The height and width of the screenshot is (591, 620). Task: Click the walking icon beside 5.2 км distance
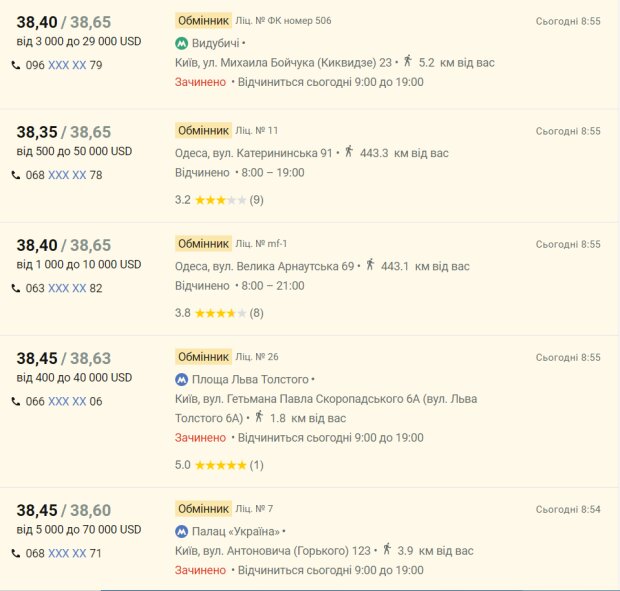pyautogui.click(x=407, y=61)
